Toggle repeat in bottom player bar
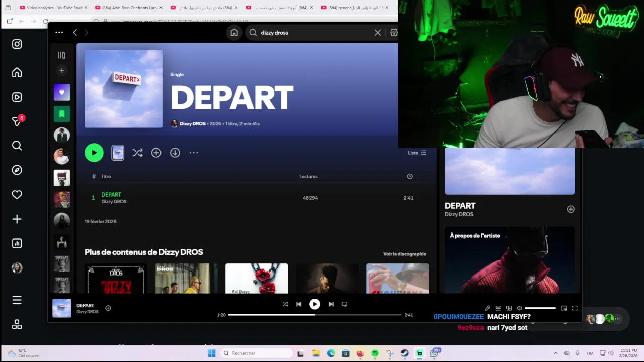The image size is (644, 362). (x=345, y=304)
